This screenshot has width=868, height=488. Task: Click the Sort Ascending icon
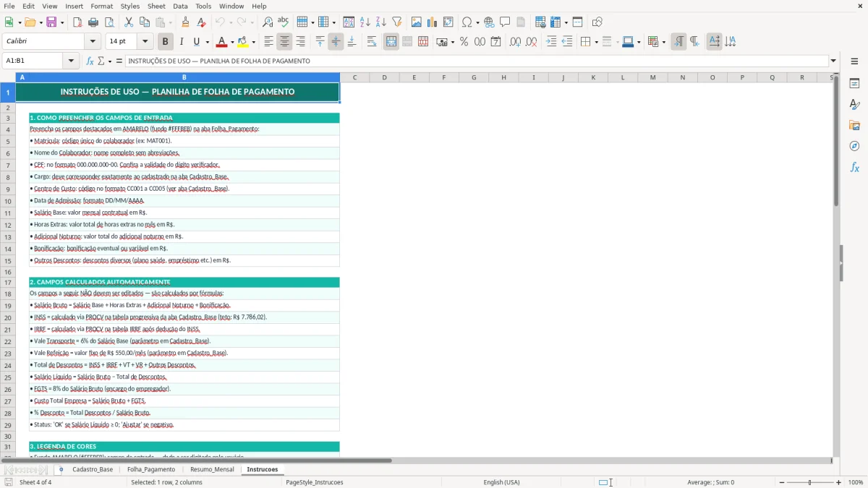tap(365, 22)
